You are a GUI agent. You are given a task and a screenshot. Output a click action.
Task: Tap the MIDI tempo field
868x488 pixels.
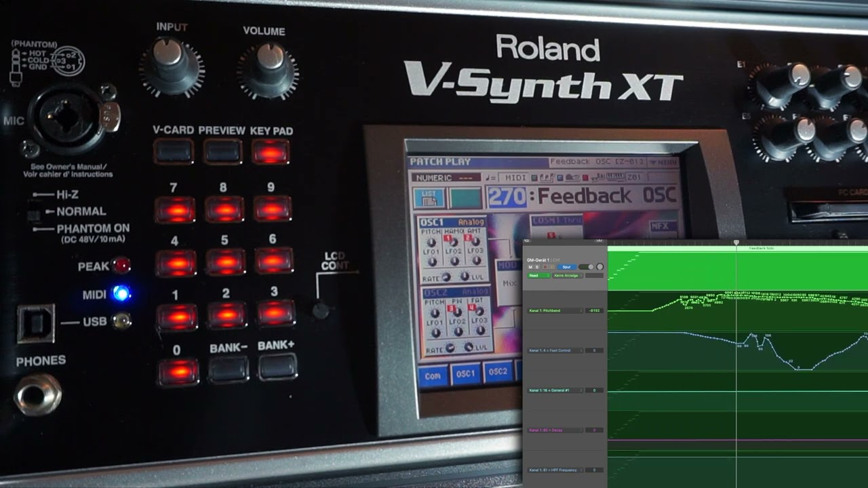coord(513,178)
